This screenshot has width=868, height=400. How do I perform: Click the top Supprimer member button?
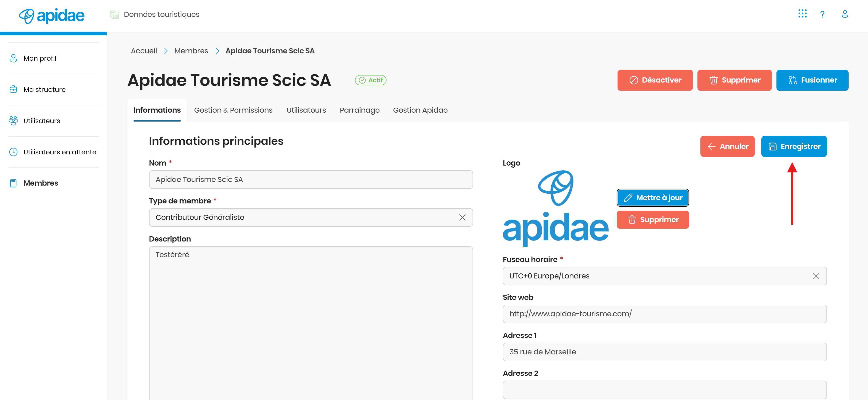(734, 80)
